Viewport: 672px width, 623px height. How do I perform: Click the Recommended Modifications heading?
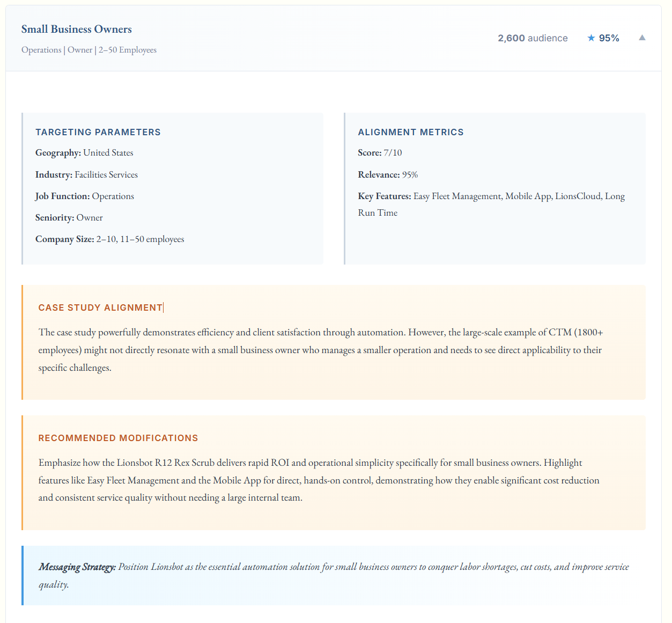(118, 438)
